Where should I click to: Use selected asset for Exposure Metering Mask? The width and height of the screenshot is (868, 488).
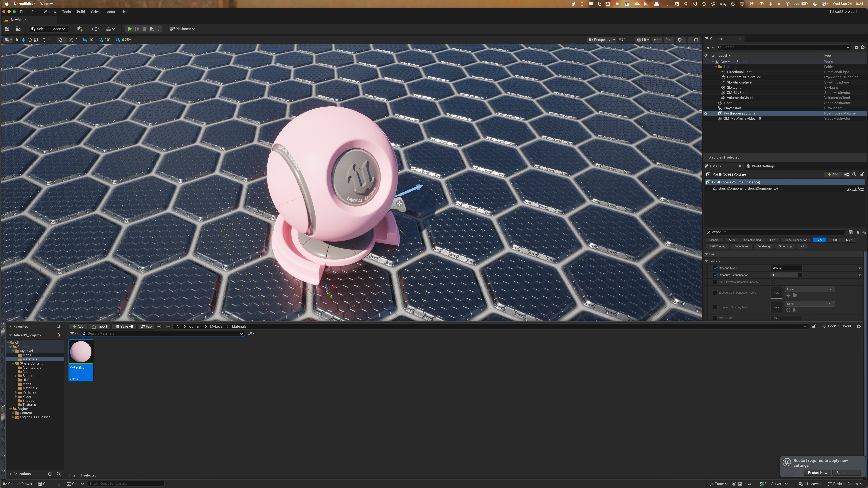[788, 310]
